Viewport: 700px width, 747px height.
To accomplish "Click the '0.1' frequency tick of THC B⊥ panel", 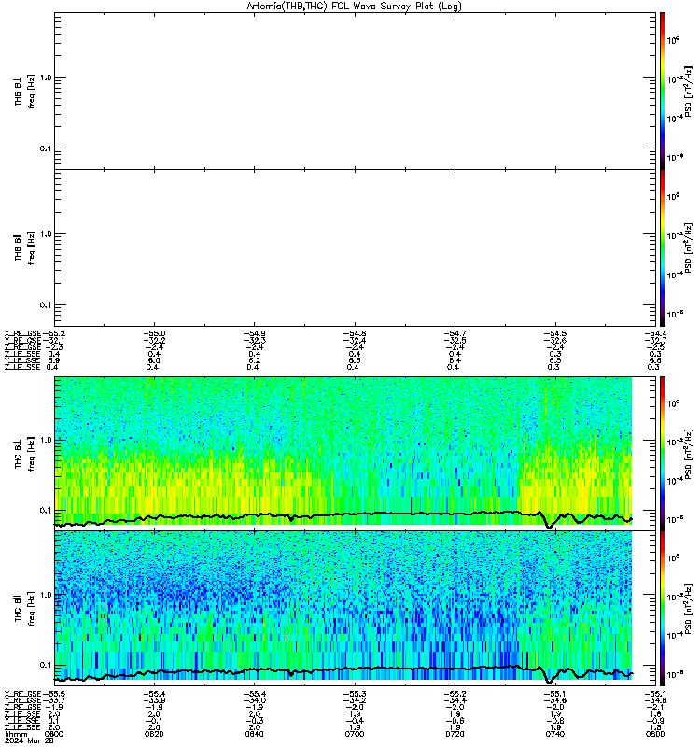I will coord(46,510).
